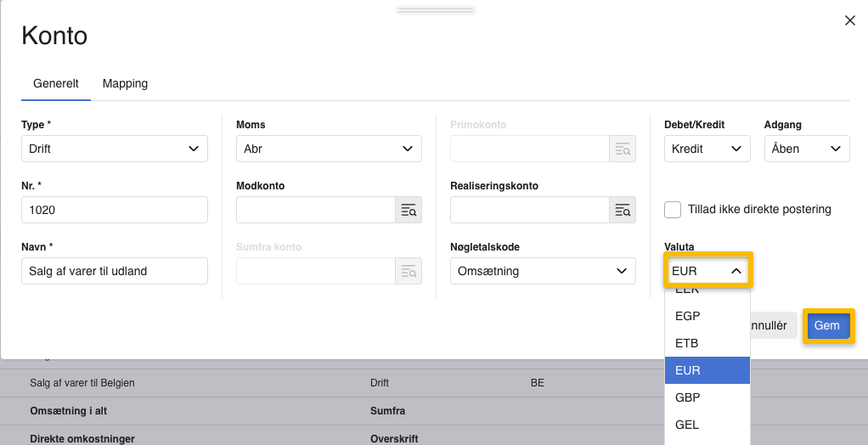This screenshot has width=868, height=445.
Task: Click the Gem save button
Action: click(827, 325)
